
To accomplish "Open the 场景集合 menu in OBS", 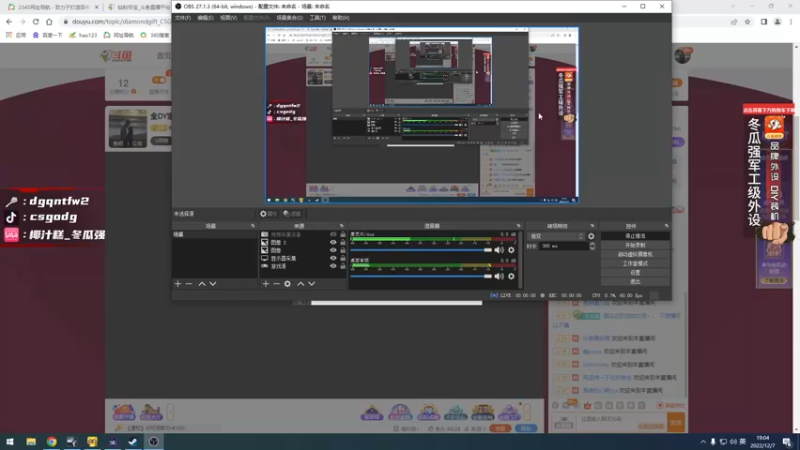I will (289, 18).
